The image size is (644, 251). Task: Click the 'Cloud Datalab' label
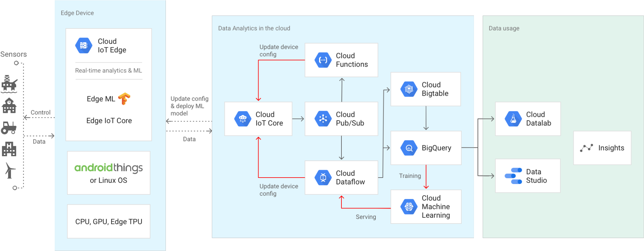[x=538, y=119]
